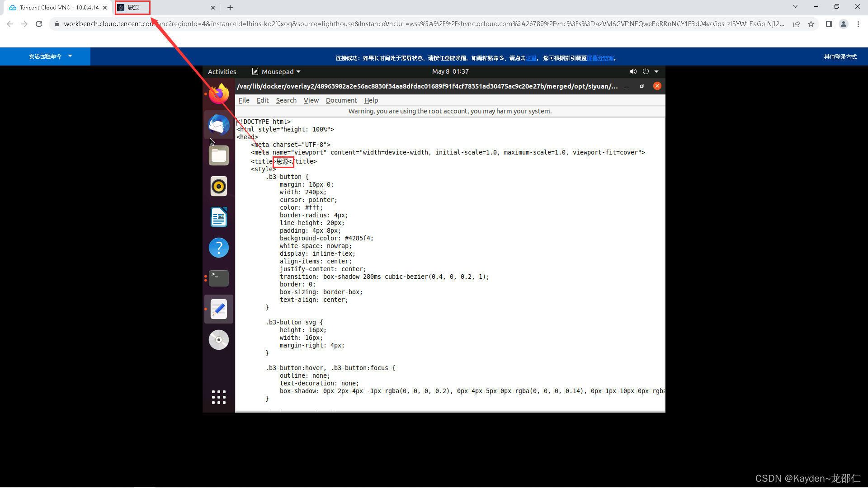Open the Search menu in Mousepad
The height and width of the screenshot is (488, 868).
pos(286,100)
